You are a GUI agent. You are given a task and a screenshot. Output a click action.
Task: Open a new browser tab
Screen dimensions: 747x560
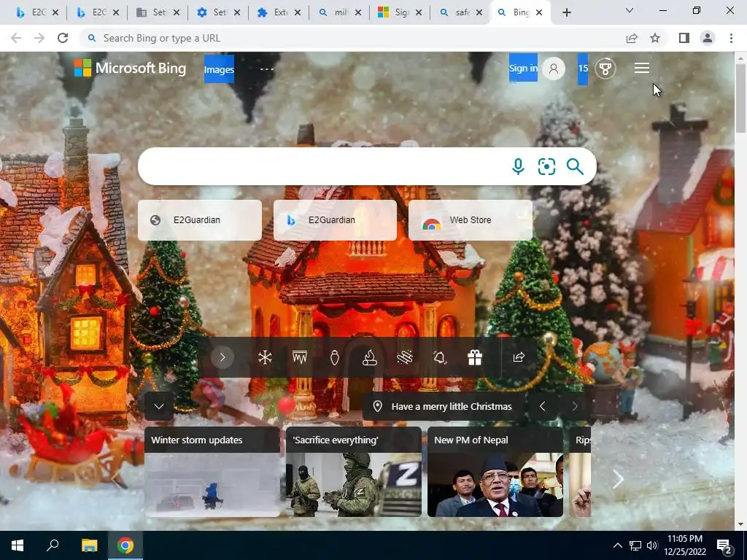click(566, 13)
